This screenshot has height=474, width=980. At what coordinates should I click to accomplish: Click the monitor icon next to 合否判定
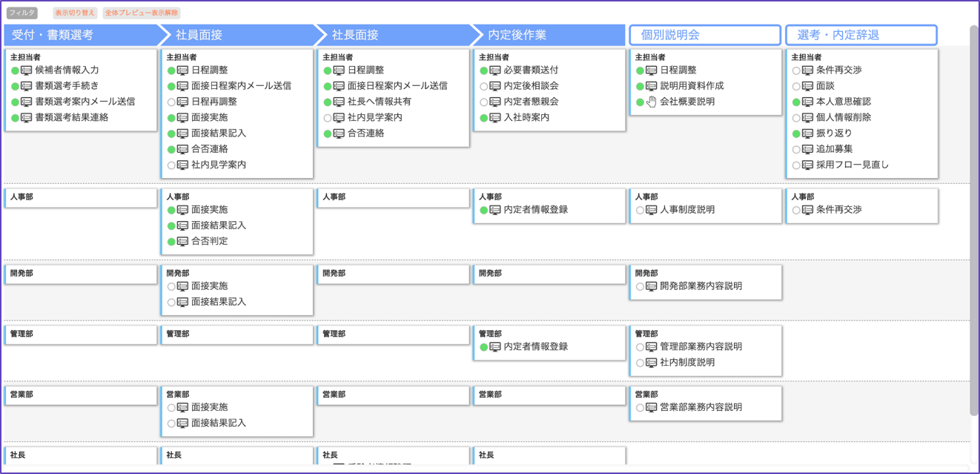(182, 242)
